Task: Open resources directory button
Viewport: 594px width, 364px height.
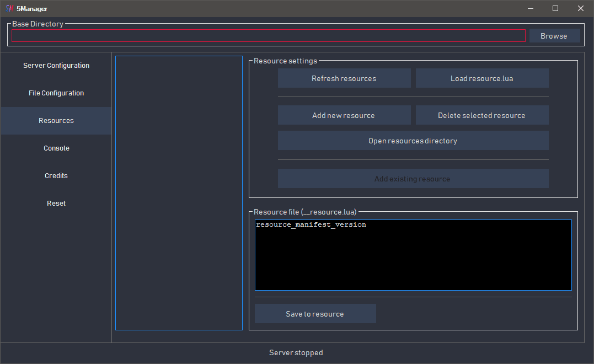Action: [x=413, y=141]
